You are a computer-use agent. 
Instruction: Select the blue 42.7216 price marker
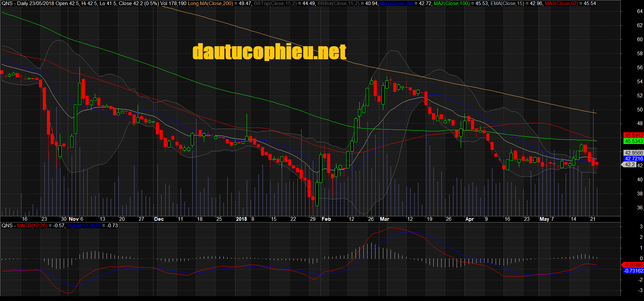coord(633,159)
